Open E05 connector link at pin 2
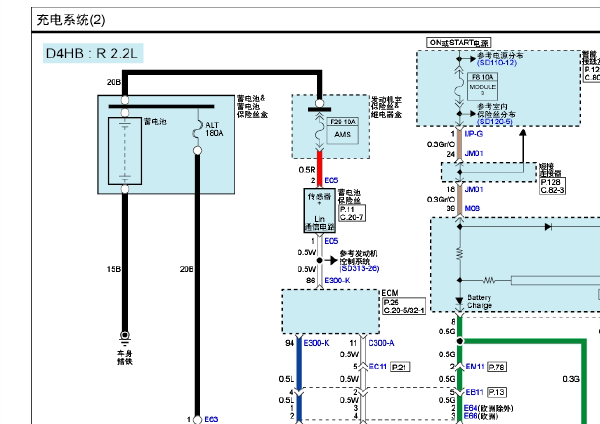This screenshot has width=600, height=424. click(x=331, y=180)
